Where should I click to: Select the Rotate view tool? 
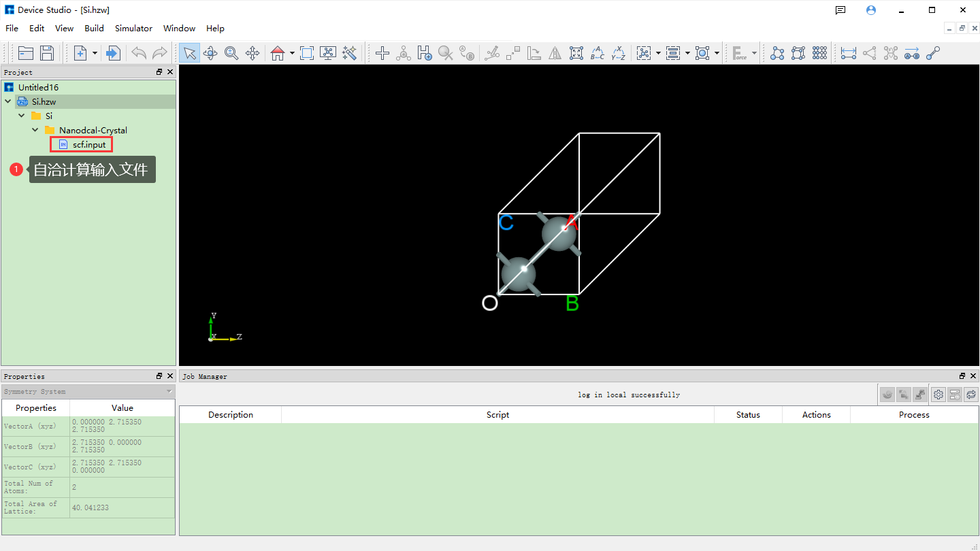pos(210,53)
